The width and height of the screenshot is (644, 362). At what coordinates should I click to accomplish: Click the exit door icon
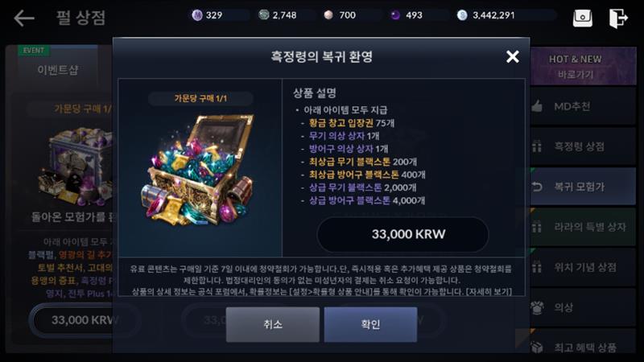(617, 18)
